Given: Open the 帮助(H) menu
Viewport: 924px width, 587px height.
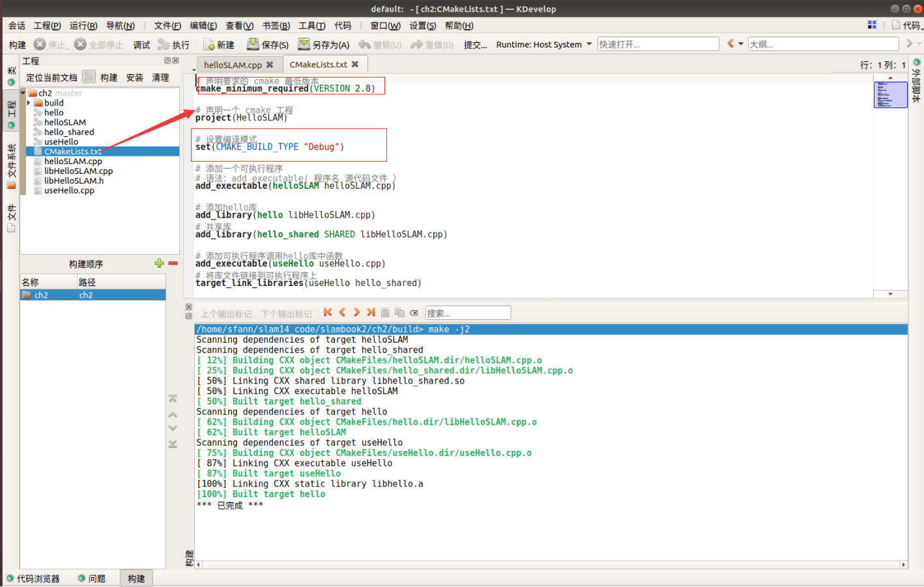Looking at the screenshot, I should click(459, 25).
